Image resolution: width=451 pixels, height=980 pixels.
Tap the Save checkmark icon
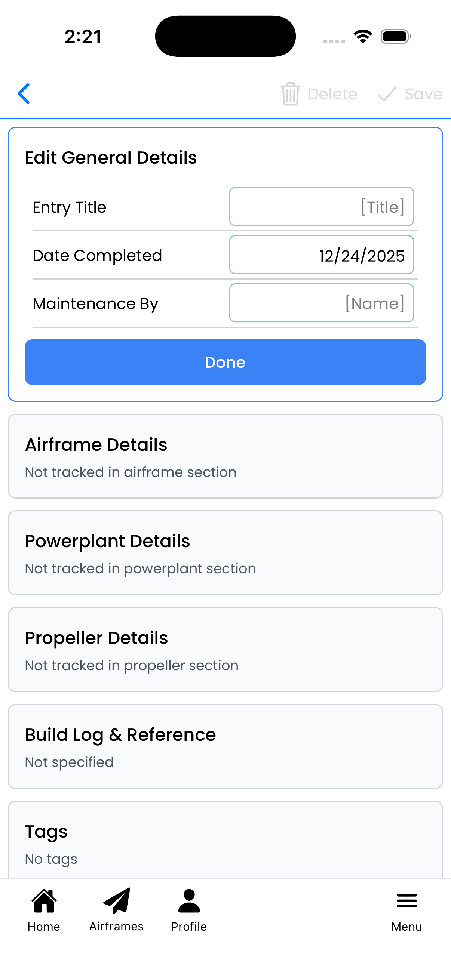coord(387,93)
